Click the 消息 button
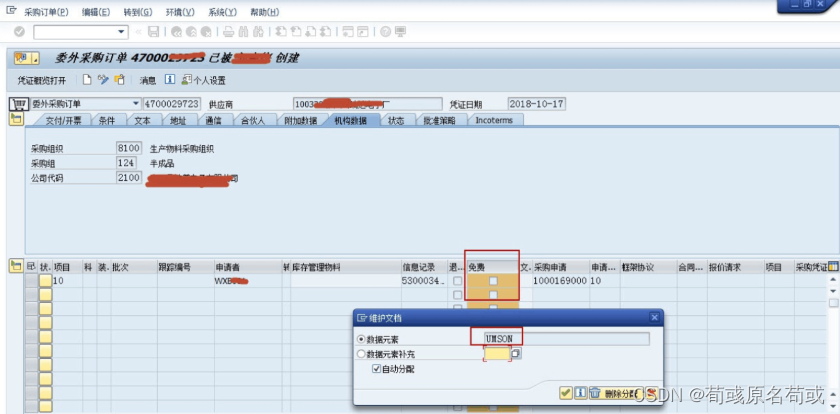 147,80
